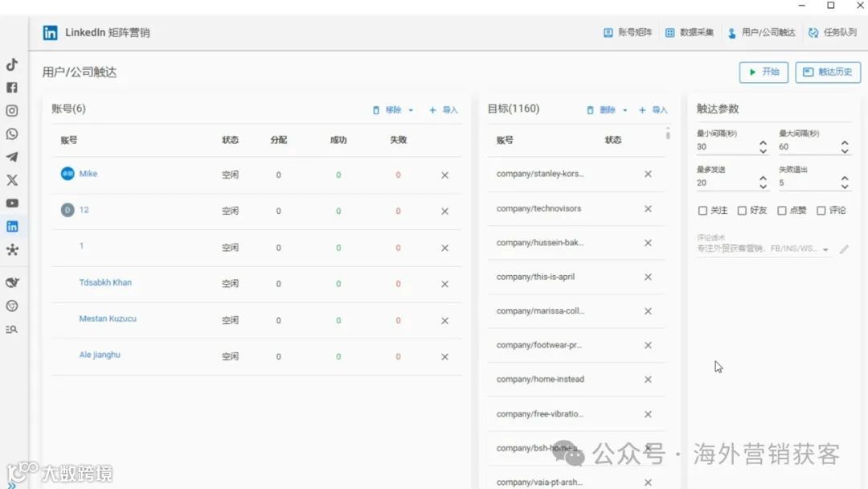Enable the 好友 (friend) checkbox
This screenshot has height=489, width=868.
742,211
